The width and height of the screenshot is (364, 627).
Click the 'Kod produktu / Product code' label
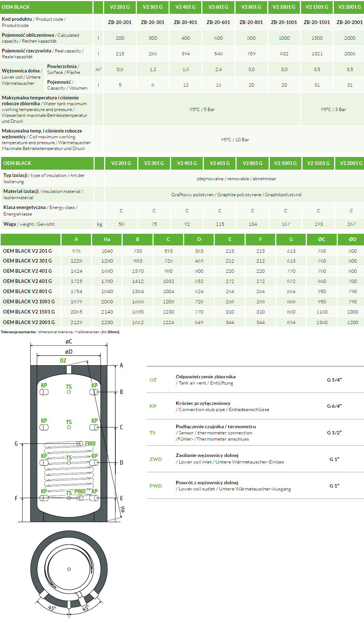tap(34, 22)
